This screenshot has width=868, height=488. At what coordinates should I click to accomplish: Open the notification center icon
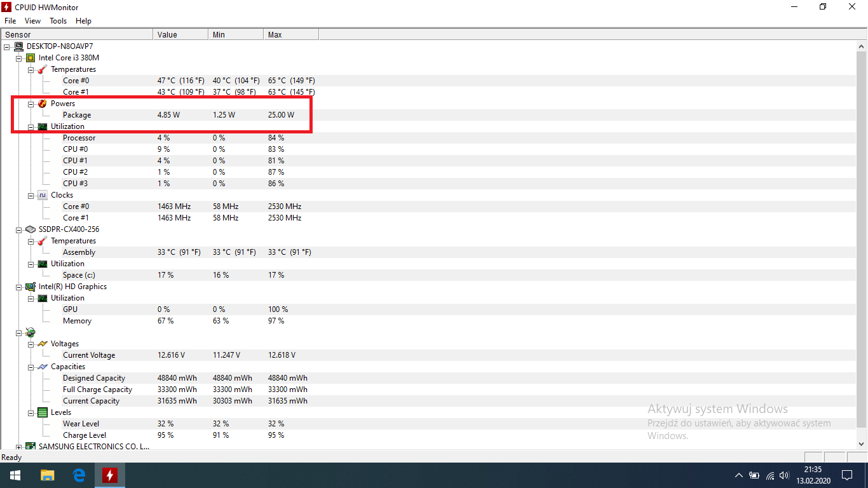pyautogui.click(x=846, y=475)
